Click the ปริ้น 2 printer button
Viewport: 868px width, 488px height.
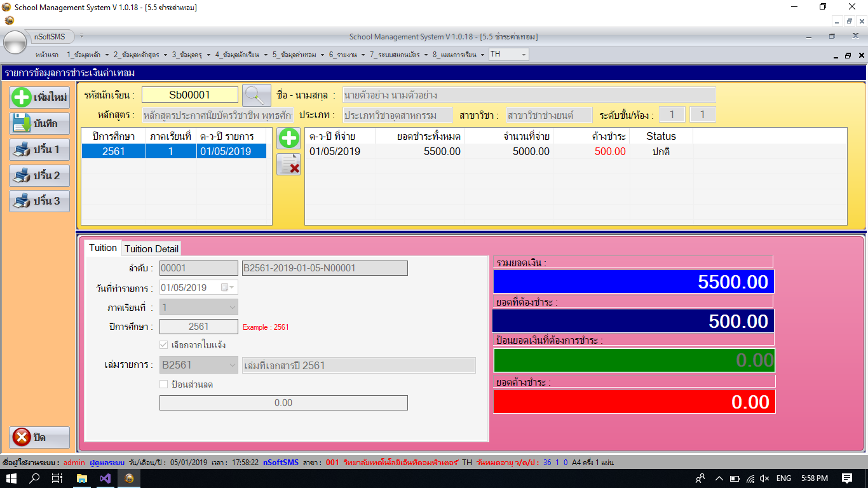click(39, 175)
